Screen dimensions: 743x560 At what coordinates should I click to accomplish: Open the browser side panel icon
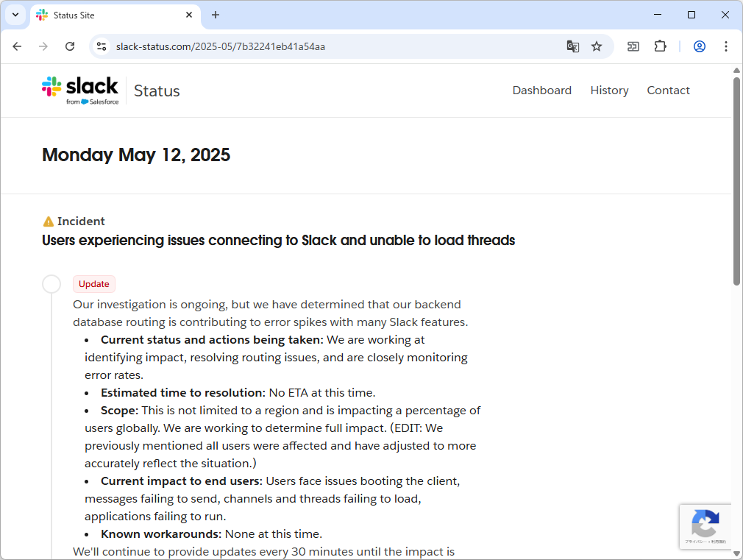(633, 46)
